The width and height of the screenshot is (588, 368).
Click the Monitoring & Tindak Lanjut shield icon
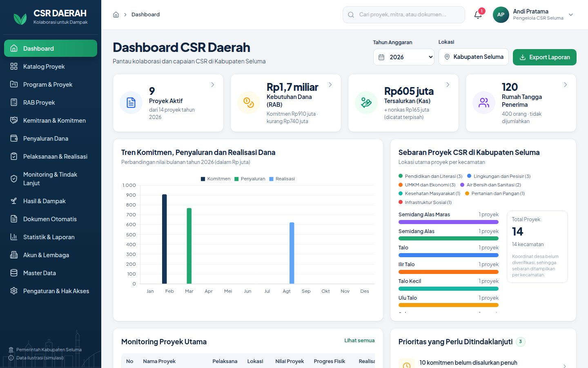coord(14,179)
